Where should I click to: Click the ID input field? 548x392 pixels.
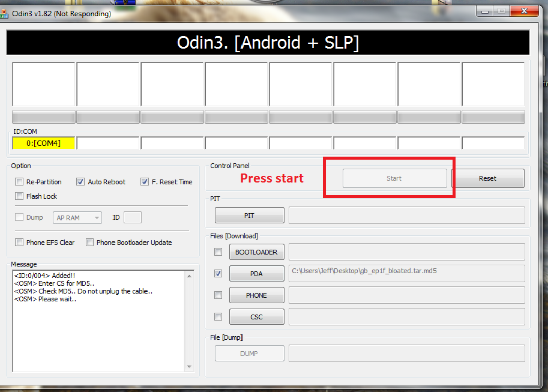point(133,217)
